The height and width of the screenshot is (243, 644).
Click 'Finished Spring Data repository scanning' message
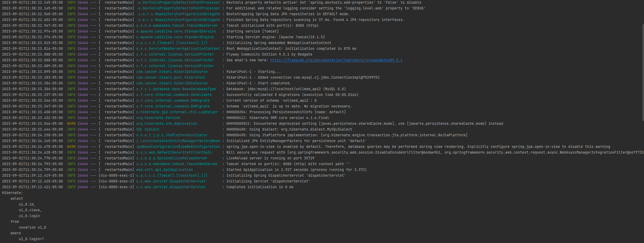tap(315, 20)
